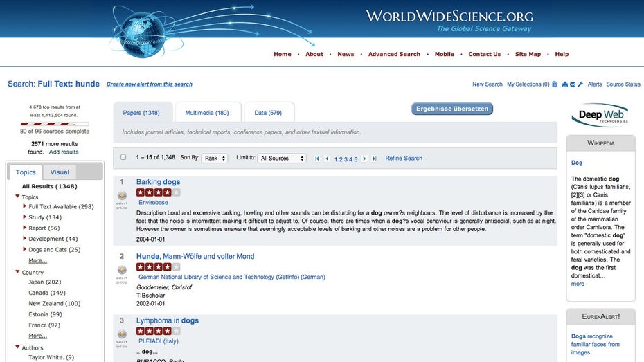Go to the next results page arrow

click(x=365, y=159)
